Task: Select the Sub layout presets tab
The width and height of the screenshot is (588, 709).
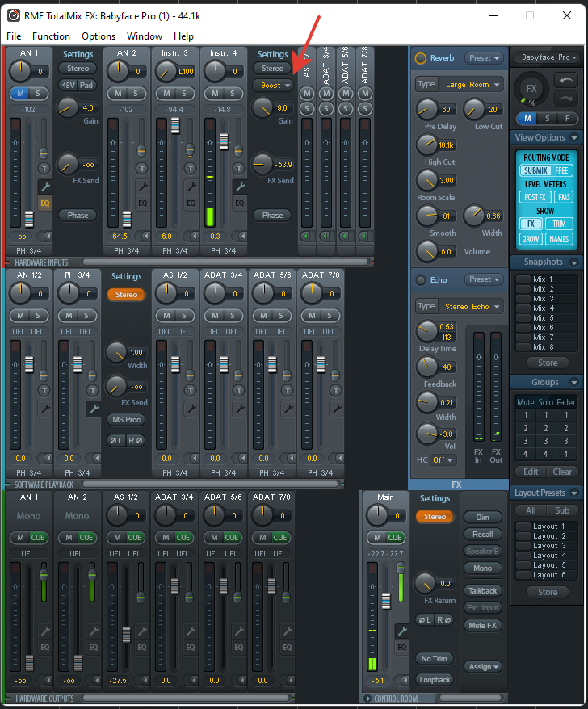Action: click(562, 510)
